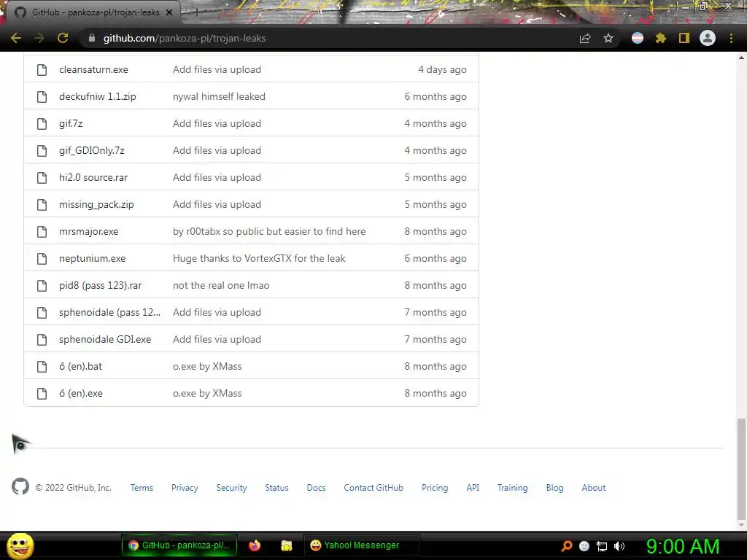Open a new tab with plus button
The width and height of the screenshot is (747, 560).
[x=196, y=13]
